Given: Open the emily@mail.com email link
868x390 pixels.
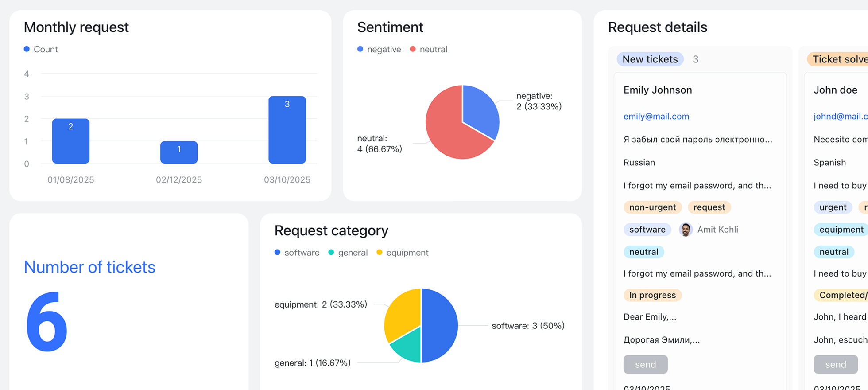Looking at the screenshot, I should click(x=656, y=117).
